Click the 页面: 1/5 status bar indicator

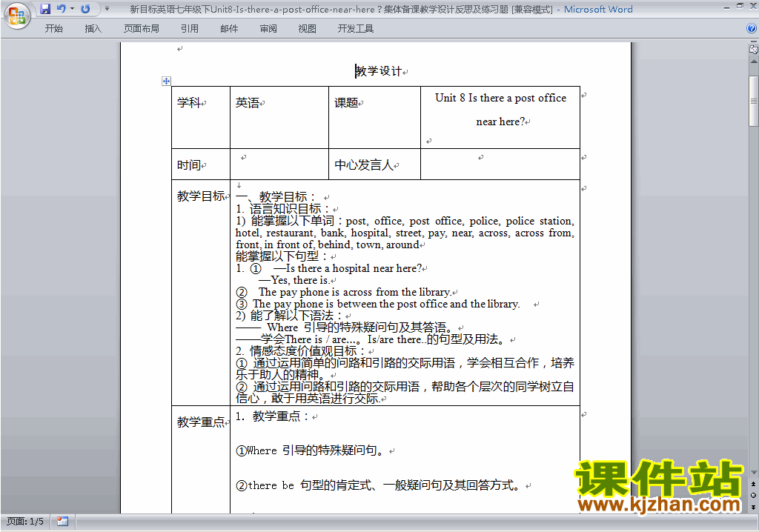pyautogui.click(x=25, y=522)
